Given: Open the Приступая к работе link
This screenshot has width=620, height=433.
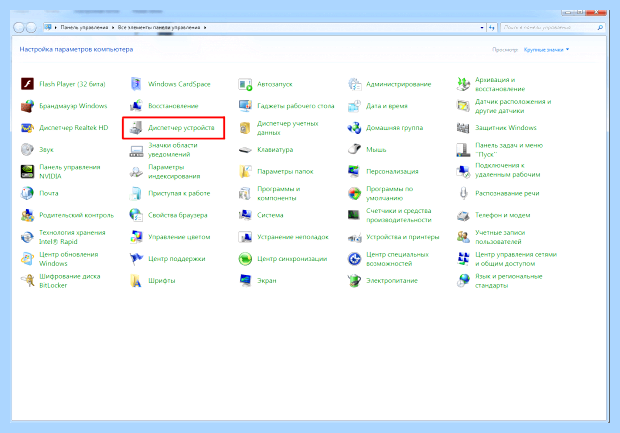Looking at the screenshot, I should pos(179,193).
